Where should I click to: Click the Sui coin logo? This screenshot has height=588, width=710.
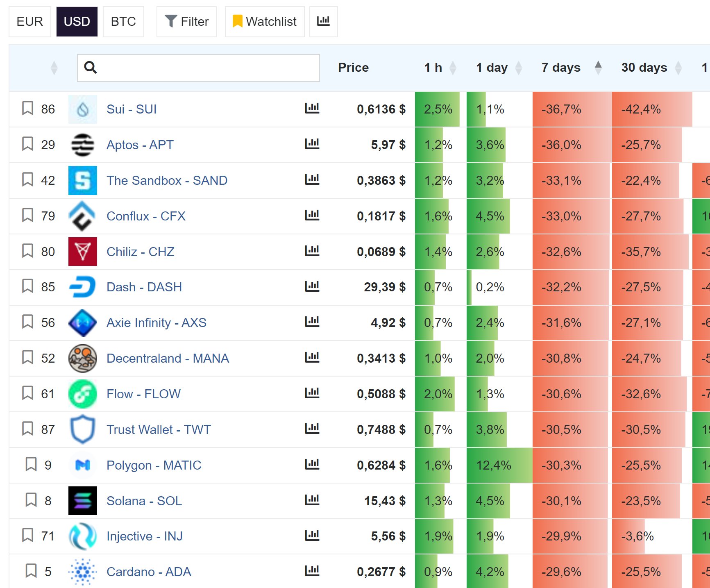point(83,109)
